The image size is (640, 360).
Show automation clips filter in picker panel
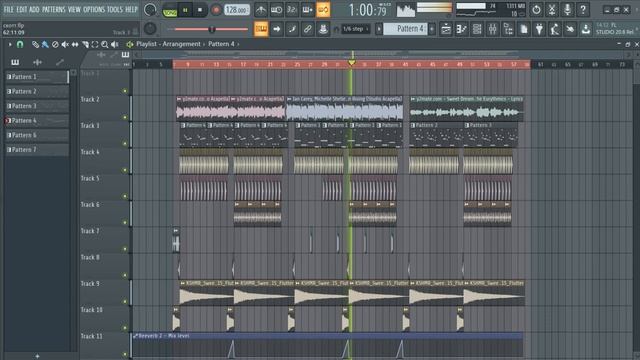pos(60,62)
